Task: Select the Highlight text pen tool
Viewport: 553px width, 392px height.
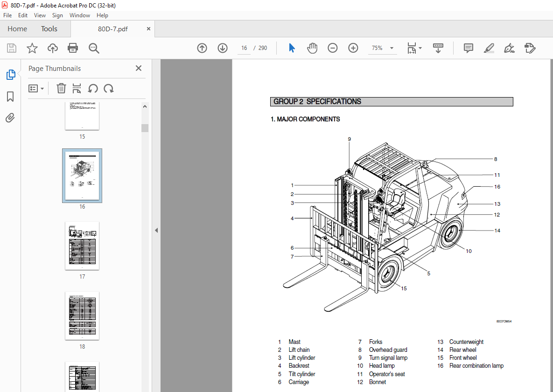Action: pyautogui.click(x=489, y=48)
